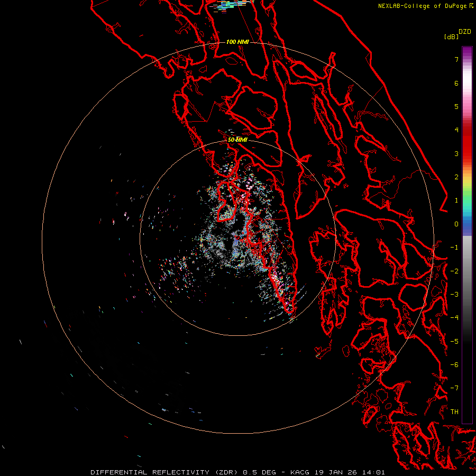Screen dimensions: 476x476
Task: Click the 100 NMI range ring label
Action: point(237,42)
